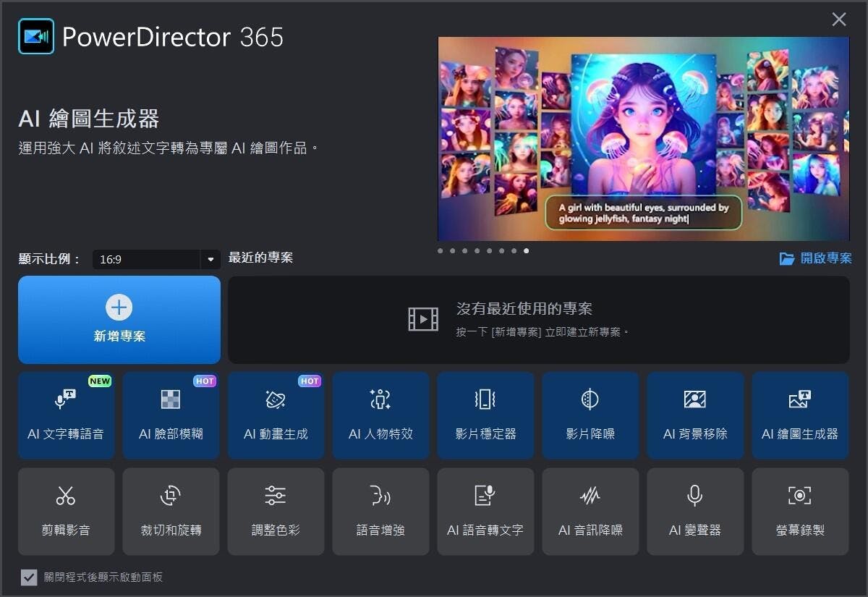
Task: Open the AI 文字轉語音 tool
Action: coord(66,415)
